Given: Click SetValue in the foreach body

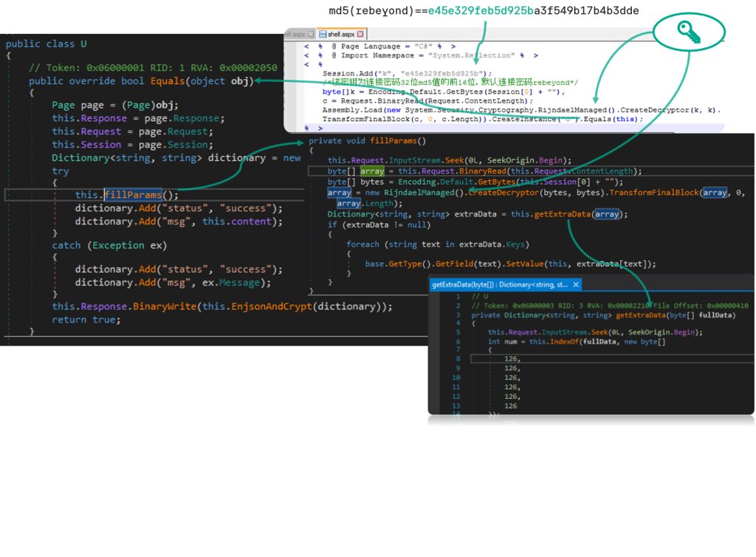Looking at the screenshot, I should click(525, 264).
